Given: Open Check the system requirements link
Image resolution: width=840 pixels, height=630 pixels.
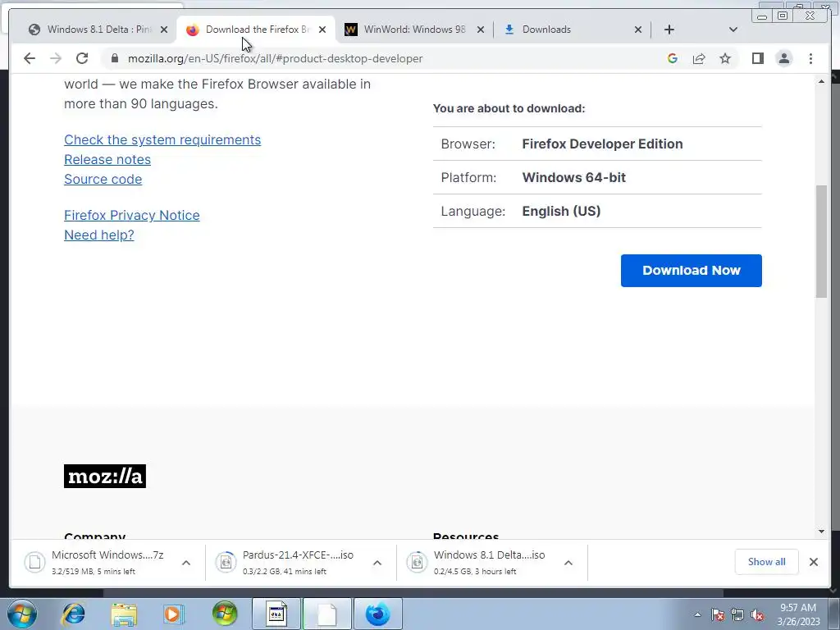Looking at the screenshot, I should click(162, 139).
